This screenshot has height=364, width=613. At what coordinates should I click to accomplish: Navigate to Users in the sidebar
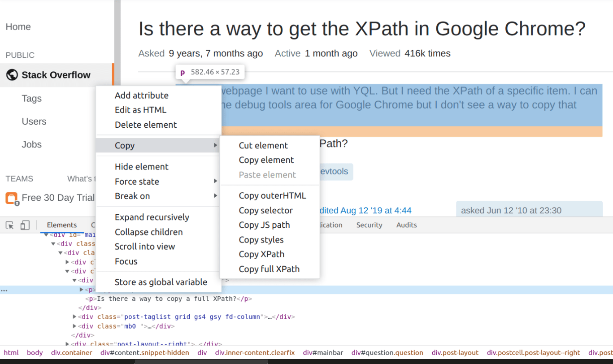click(x=34, y=121)
